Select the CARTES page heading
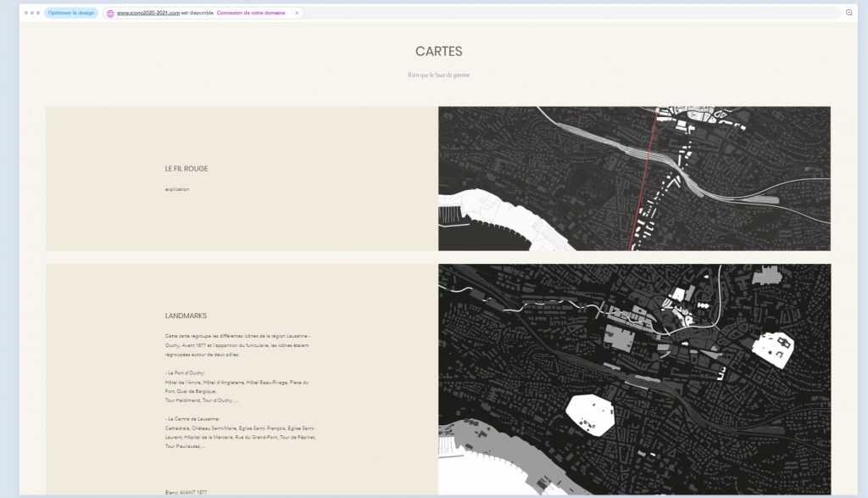 point(438,52)
